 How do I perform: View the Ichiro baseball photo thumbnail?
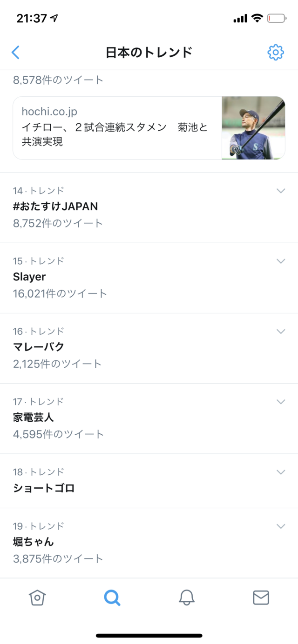tap(253, 128)
